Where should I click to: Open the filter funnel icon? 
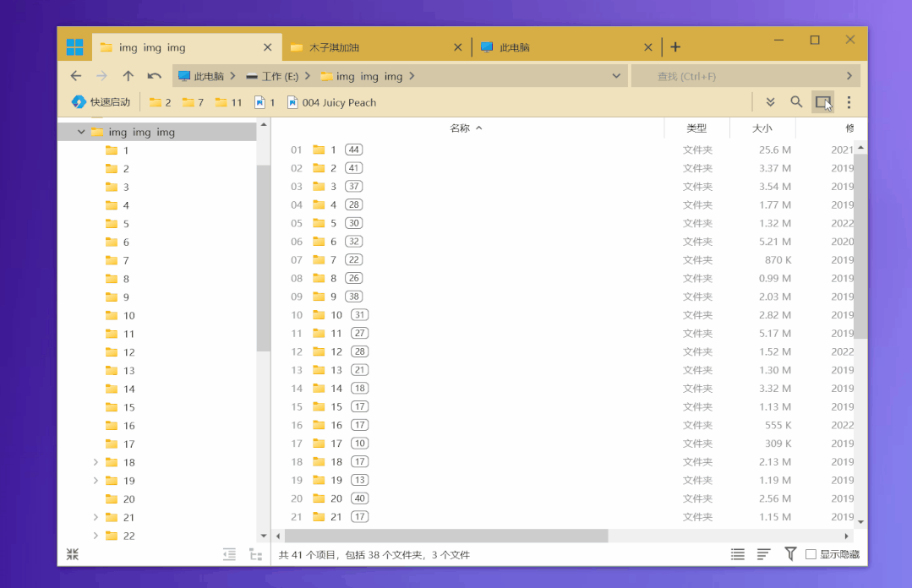790,553
